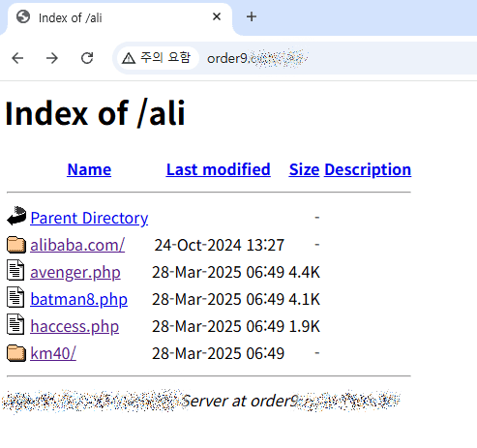The image size is (477, 448).
Task: Click the km40 folder icon
Action: click(x=16, y=353)
